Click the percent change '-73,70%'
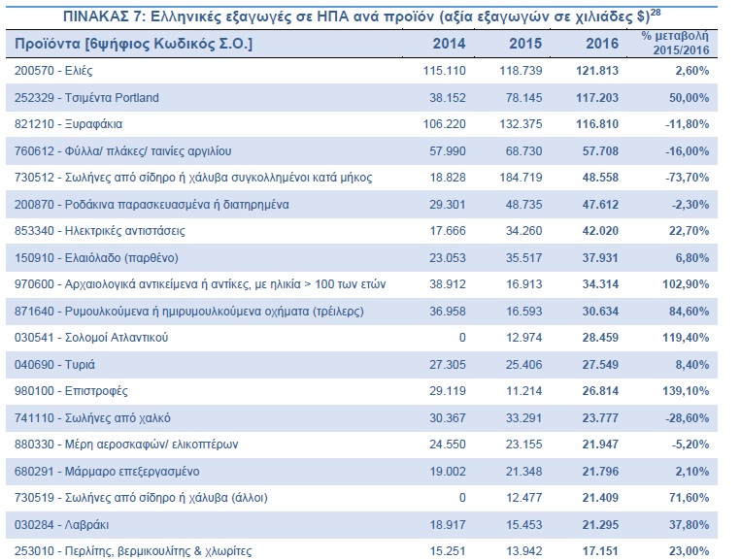 688,178
